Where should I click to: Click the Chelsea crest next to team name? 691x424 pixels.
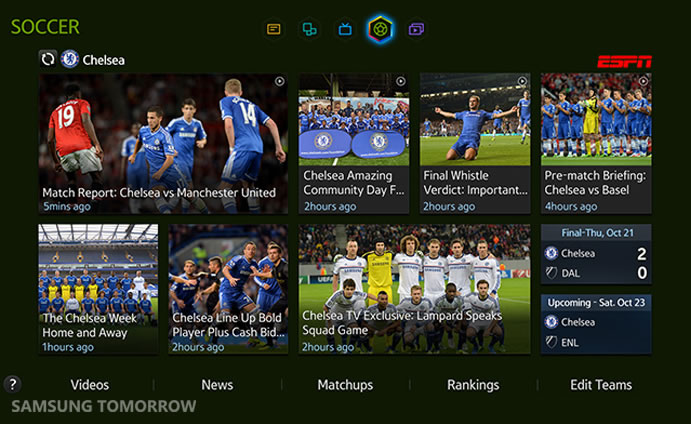coord(70,59)
